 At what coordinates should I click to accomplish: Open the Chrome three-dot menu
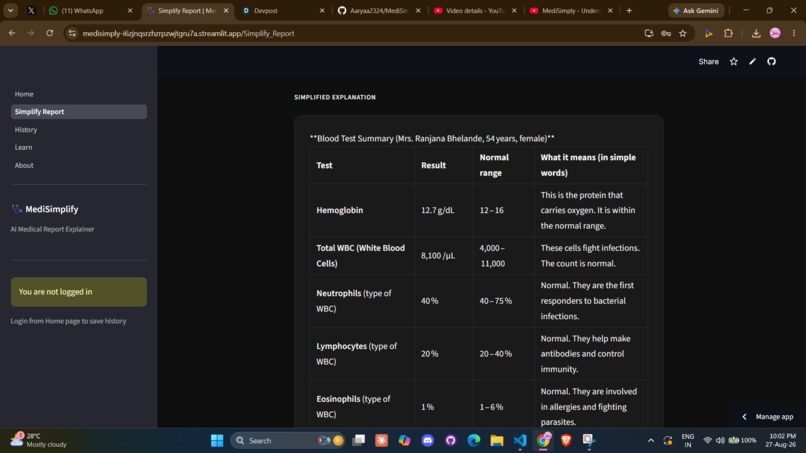[x=794, y=33]
